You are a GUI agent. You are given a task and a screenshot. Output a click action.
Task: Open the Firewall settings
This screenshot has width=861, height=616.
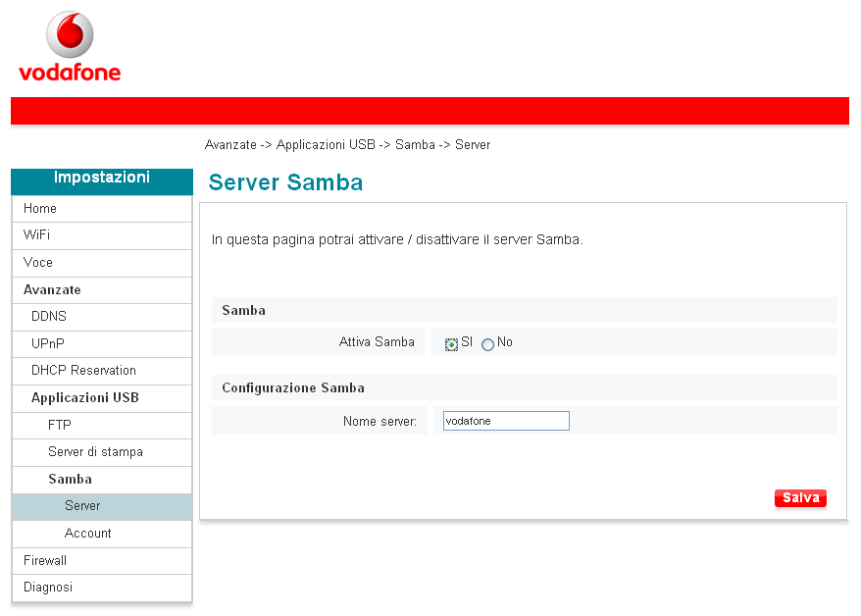click(x=44, y=560)
